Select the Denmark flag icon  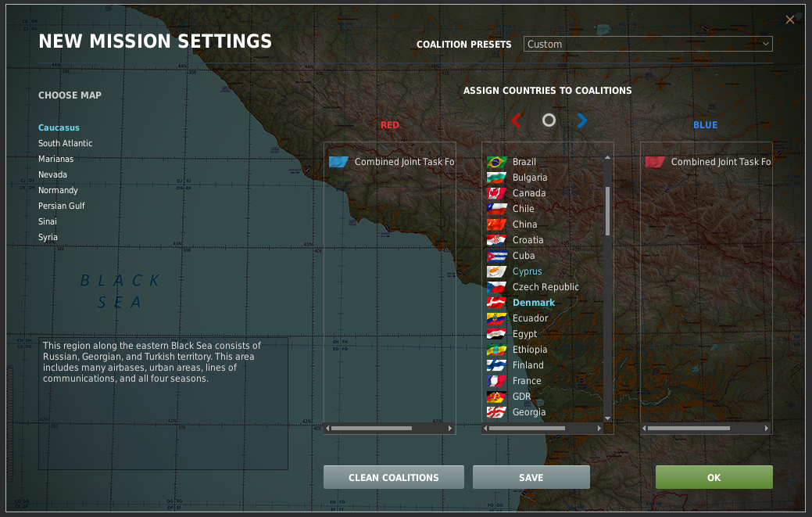496,303
